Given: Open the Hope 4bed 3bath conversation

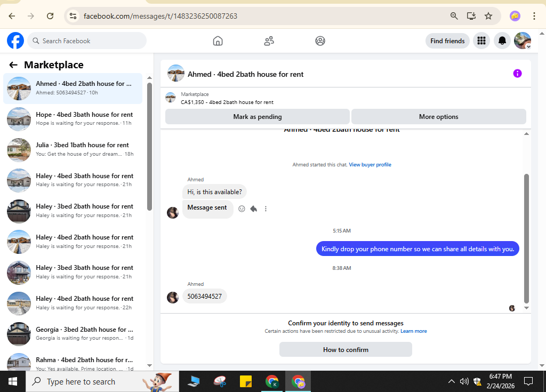Looking at the screenshot, I should tap(73, 119).
